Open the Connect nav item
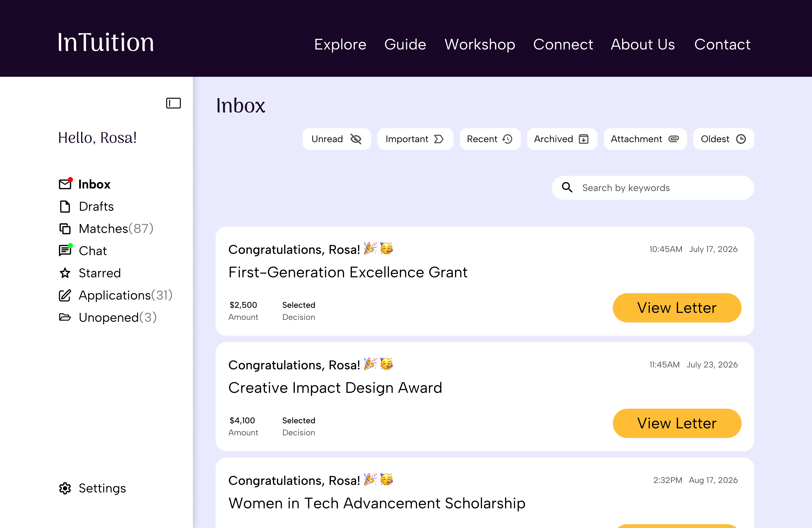The image size is (812, 528). [x=563, y=44]
